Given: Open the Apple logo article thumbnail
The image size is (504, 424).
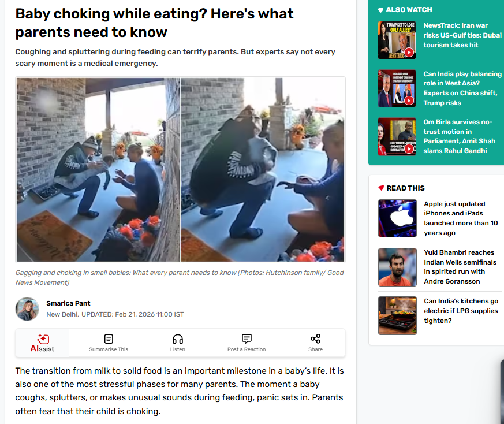Looking at the screenshot, I should [x=397, y=218].
